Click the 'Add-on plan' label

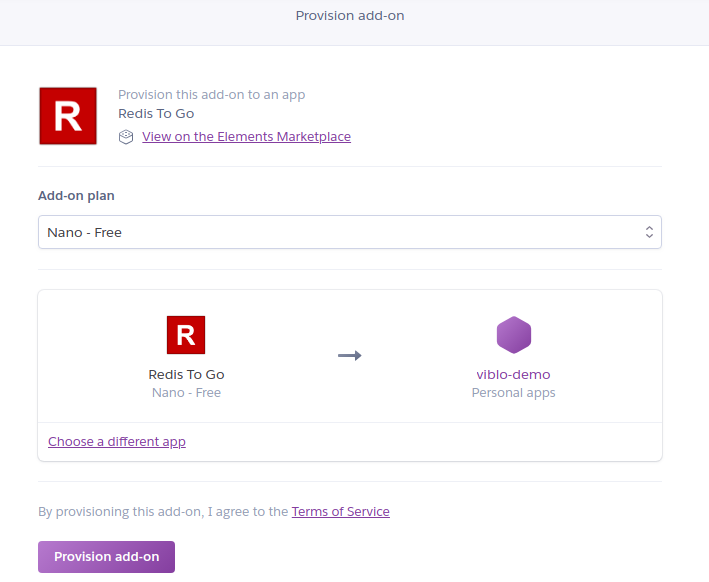tap(76, 196)
